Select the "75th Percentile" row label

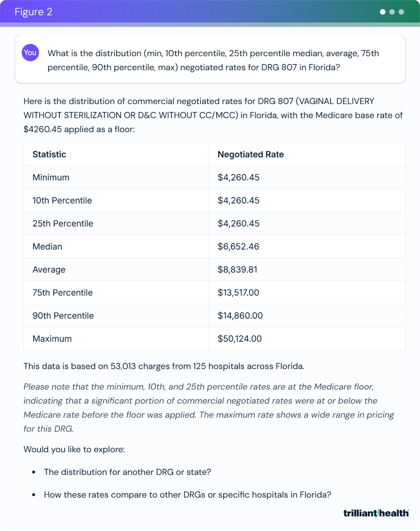(x=63, y=293)
